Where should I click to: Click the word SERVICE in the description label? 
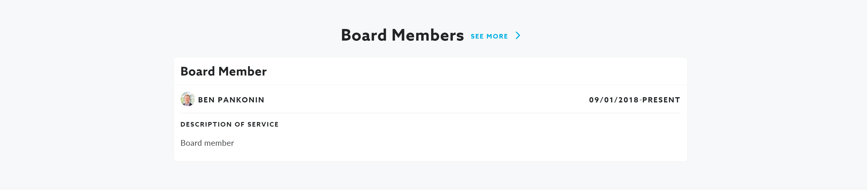point(263,125)
